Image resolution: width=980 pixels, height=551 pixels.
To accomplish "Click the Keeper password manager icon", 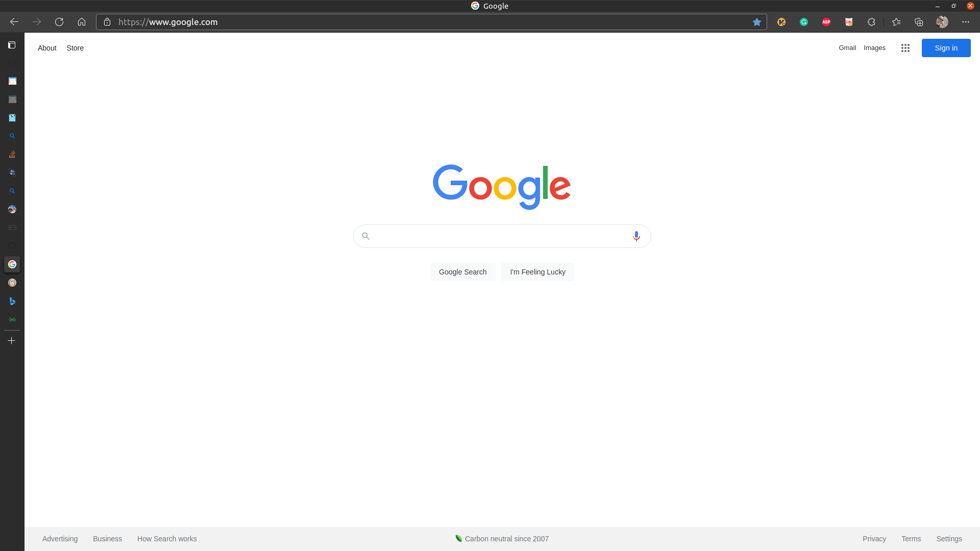I will 781,21.
